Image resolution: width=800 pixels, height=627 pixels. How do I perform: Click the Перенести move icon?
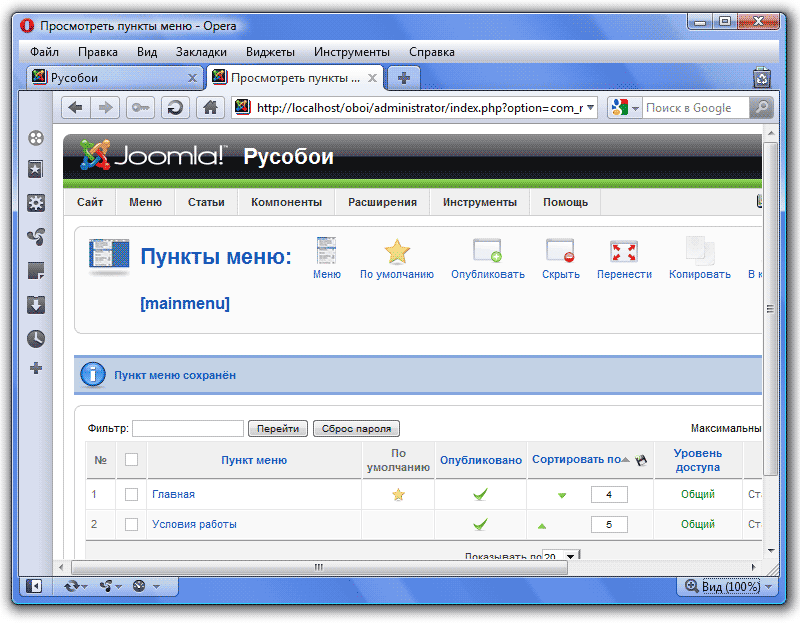click(x=624, y=251)
